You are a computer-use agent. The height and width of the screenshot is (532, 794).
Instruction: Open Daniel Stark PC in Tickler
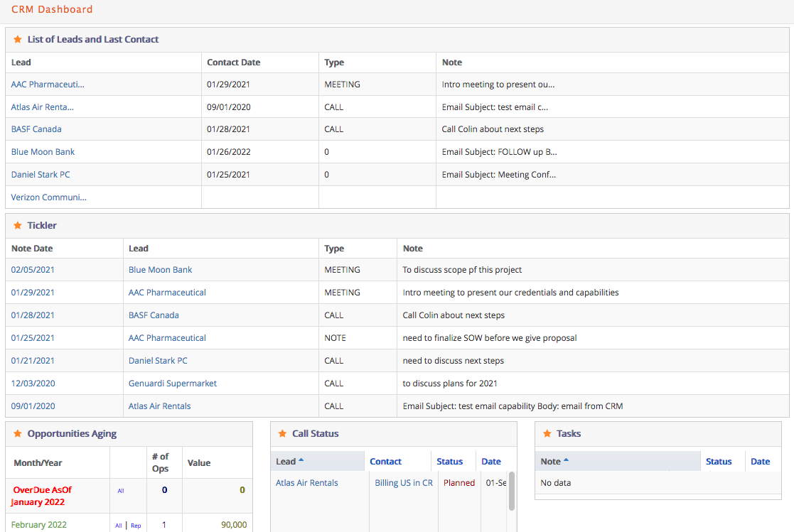[158, 361]
